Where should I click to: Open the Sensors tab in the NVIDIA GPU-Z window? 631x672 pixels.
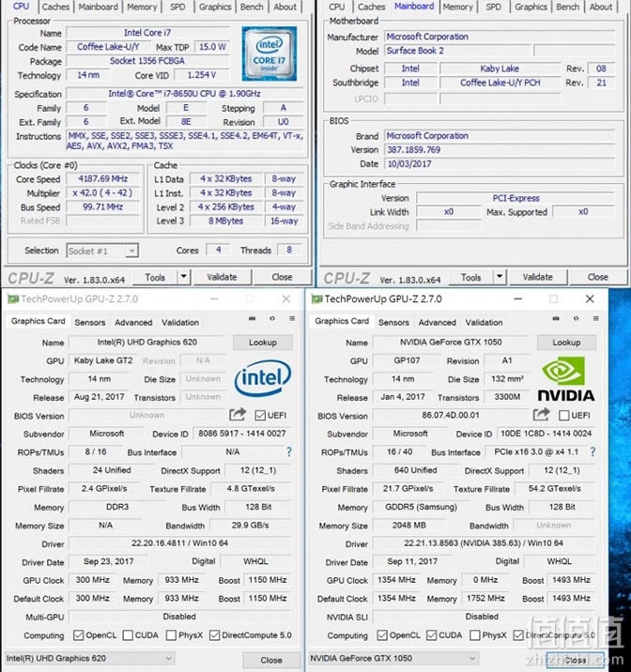coord(393,322)
